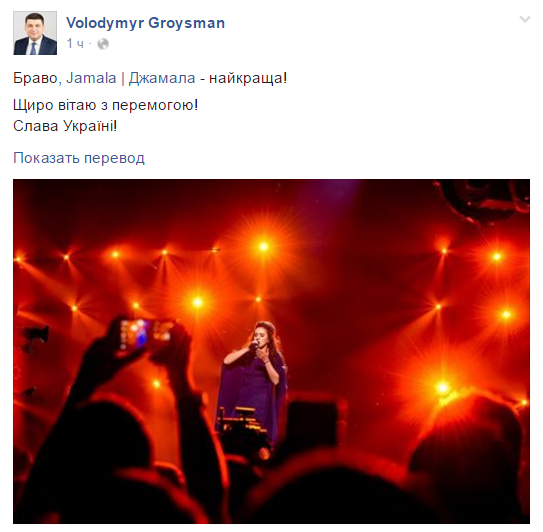
Task: Click the globe public-audience icon
Action: tap(103, 44)
